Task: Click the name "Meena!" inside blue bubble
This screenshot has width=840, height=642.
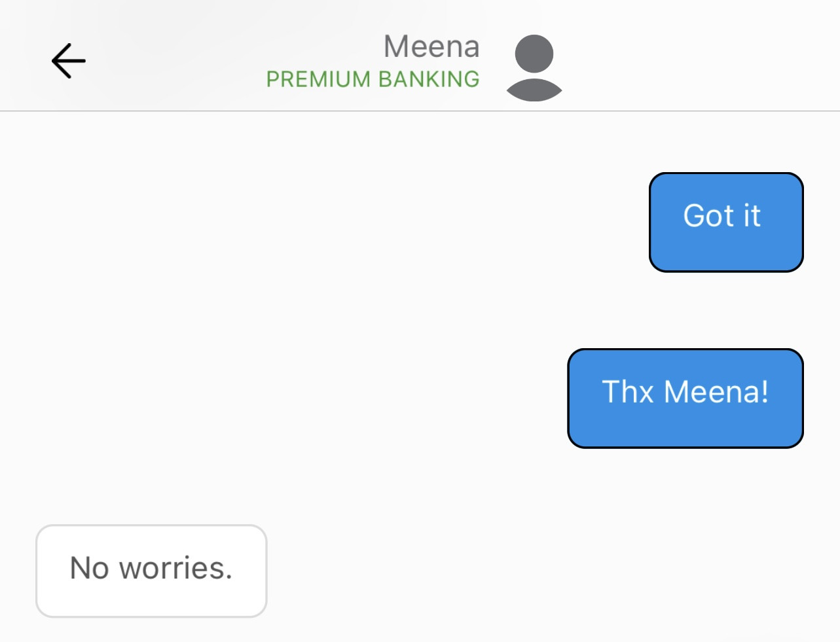Action: click(x=716, y=392)
